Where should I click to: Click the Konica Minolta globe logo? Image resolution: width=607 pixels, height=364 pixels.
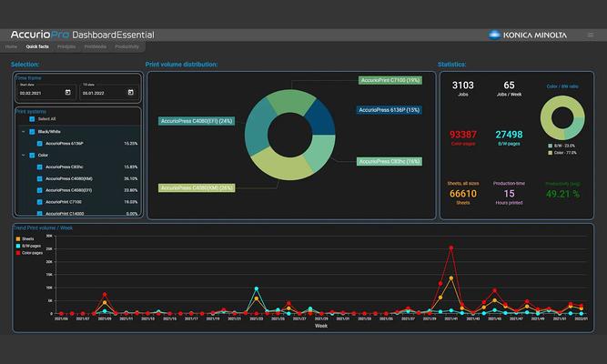[494, 35]
